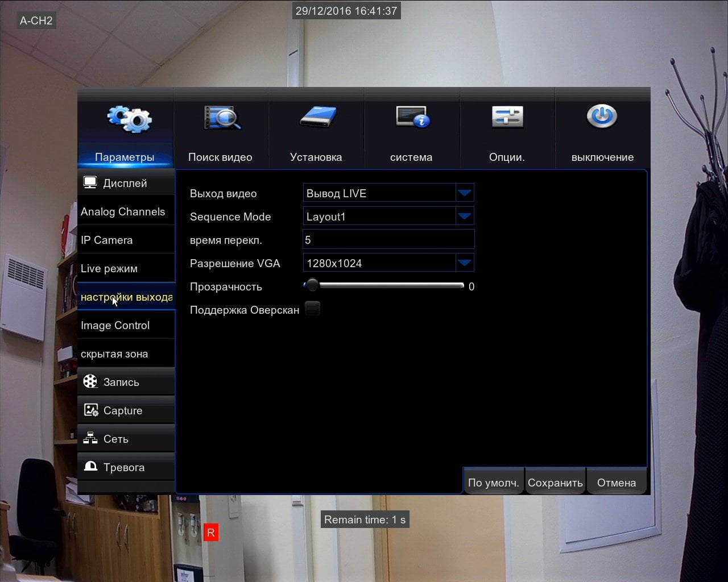Select the Установка disk drive icon
The image size is (728, 582).
(318, 117)
